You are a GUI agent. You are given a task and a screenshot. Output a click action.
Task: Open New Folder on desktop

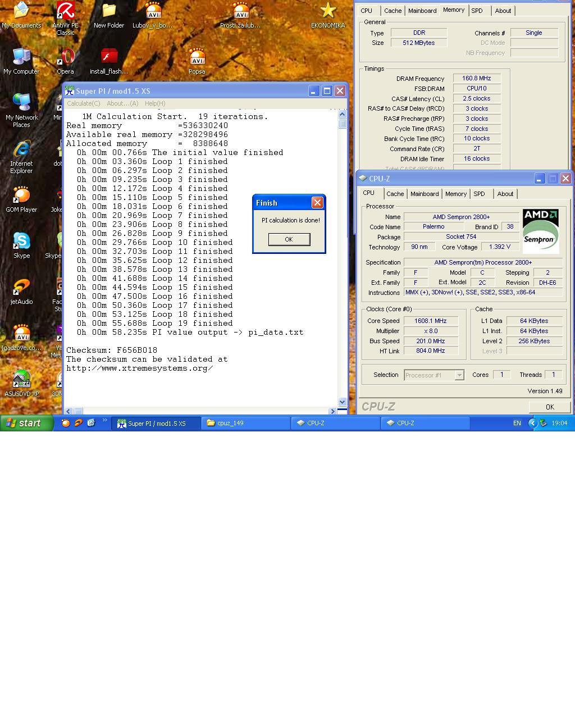109,15
